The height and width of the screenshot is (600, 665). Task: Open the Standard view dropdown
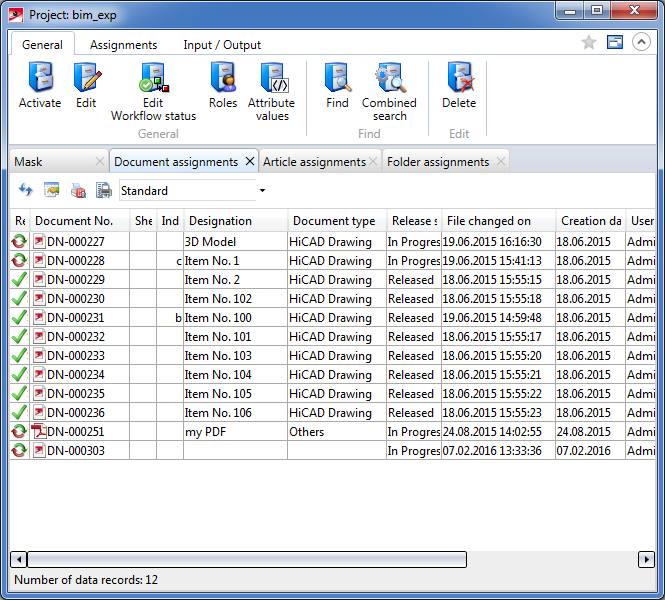[263, 190]
